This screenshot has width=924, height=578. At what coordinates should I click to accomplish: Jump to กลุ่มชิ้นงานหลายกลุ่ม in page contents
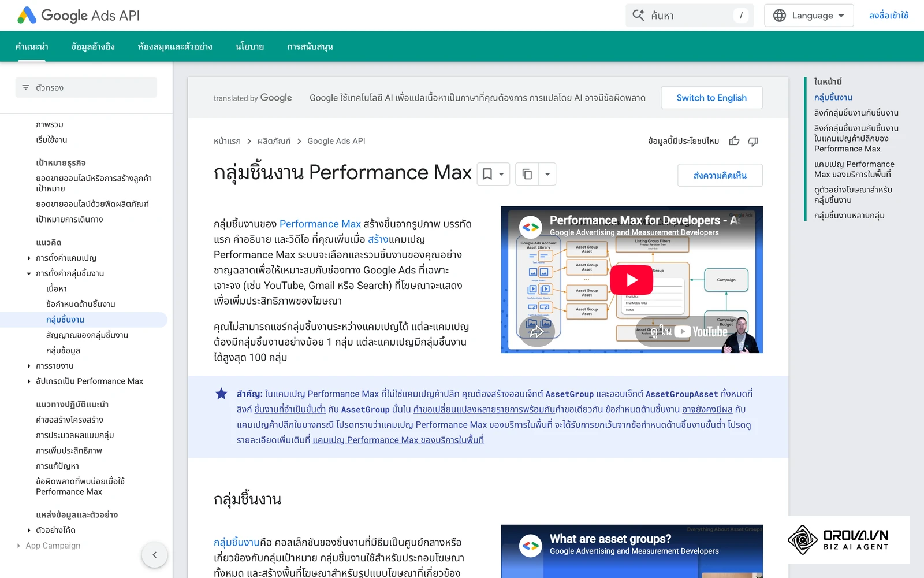[x=849, y=216]
